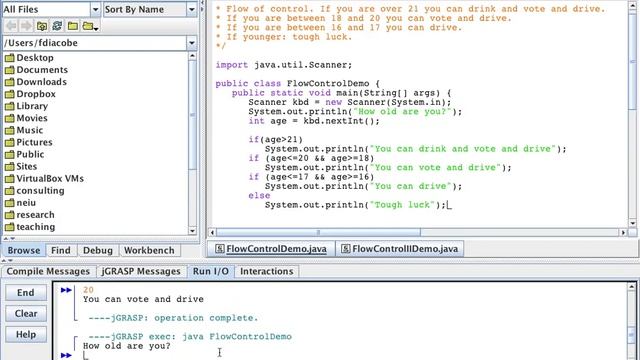The width and height of the screenshot is (640, 360).
Task: Click "jGRASP: operation complete." output line
Action: tap(173, 318)
